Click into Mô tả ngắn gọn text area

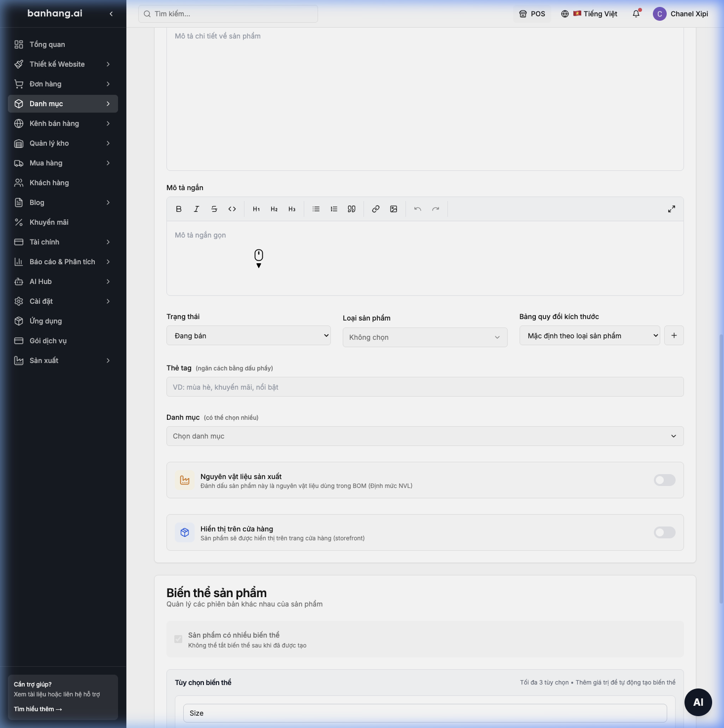[x=425, y=258]
